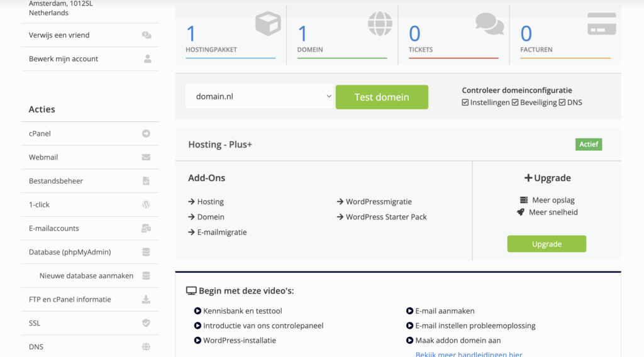Click the cPanel arrow icon in sidebar
The width and height of the screenshot is (644, 357).
click(x=146, y=133)
